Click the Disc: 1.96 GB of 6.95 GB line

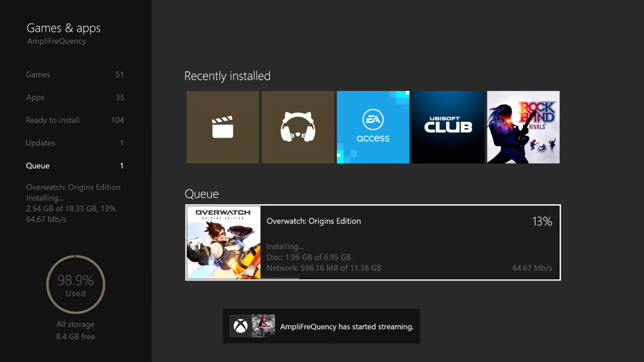tap(308, 257)
